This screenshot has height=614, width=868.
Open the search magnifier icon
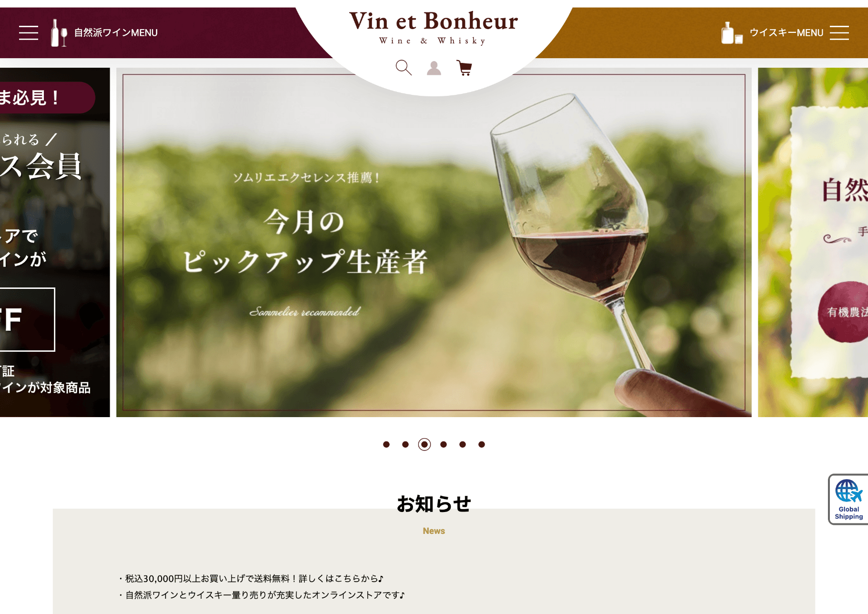tap(403, 68)
